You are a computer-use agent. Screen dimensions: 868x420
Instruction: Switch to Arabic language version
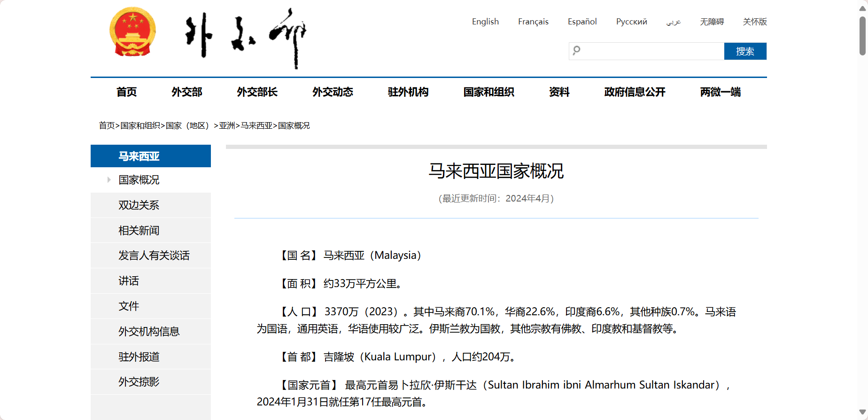pos(674,22)
